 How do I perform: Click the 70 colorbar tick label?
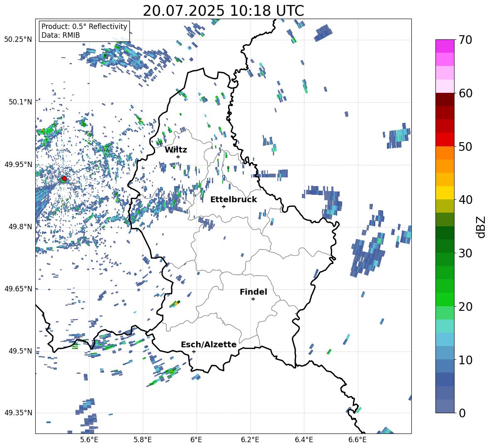(x=465, y=40)
